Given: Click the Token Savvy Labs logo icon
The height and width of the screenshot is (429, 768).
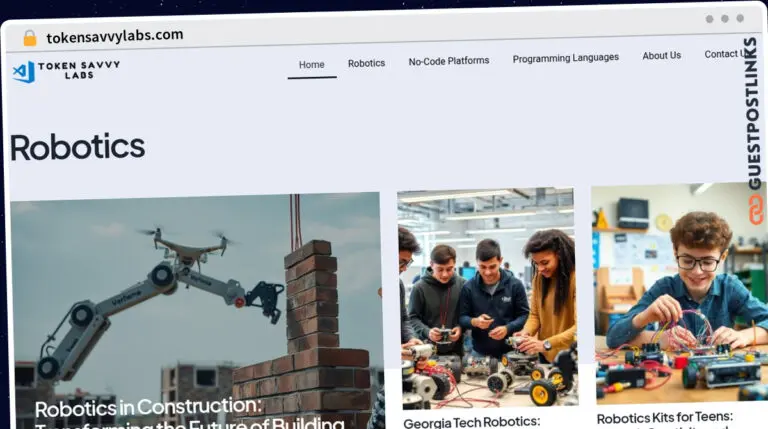Looking at the screenshot, I should coord(24,72).
